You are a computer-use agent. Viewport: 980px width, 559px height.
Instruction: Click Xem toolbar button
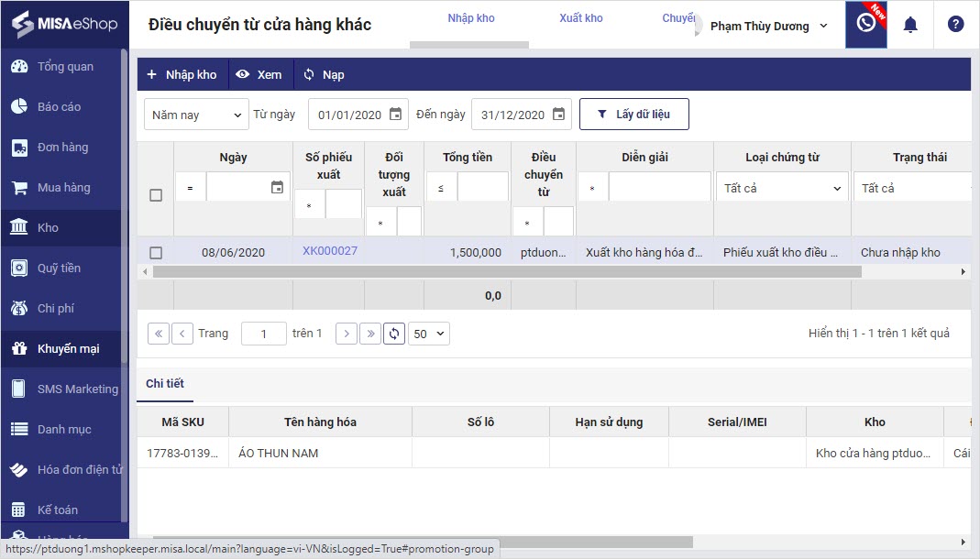[x=259, y=75]
